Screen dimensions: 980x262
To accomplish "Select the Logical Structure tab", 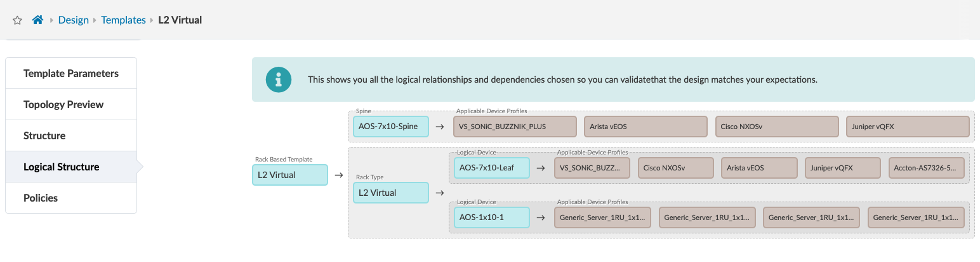I will click(x=62, y=167).
